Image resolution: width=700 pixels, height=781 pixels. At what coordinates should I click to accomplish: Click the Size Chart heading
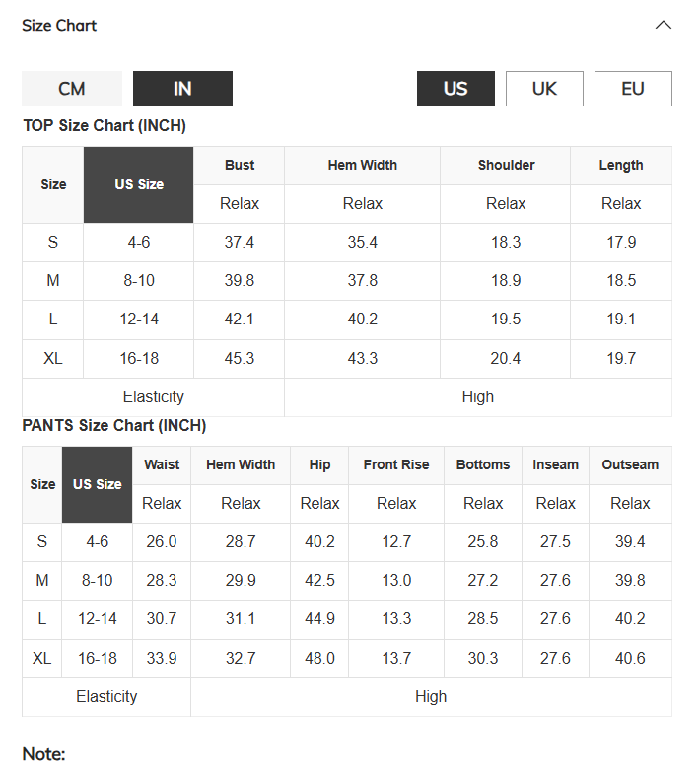(x=59, y=26)
